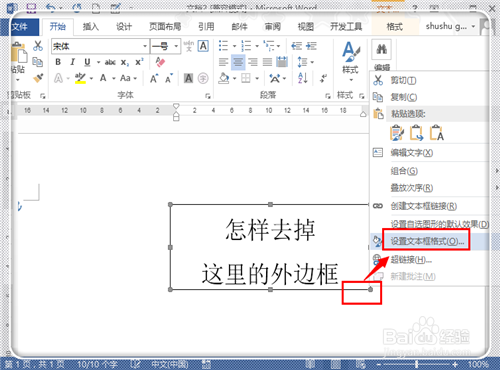The image size is (500, 370).
Task: Open the borders dropdown arrow
Action: point(257,79)
